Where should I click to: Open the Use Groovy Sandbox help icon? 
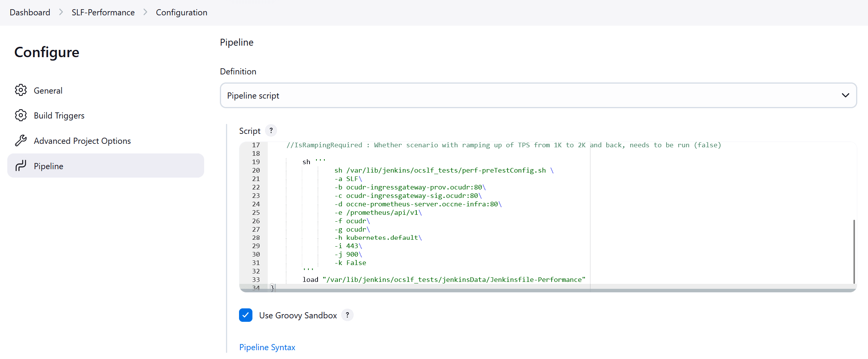tap(347, 315)
